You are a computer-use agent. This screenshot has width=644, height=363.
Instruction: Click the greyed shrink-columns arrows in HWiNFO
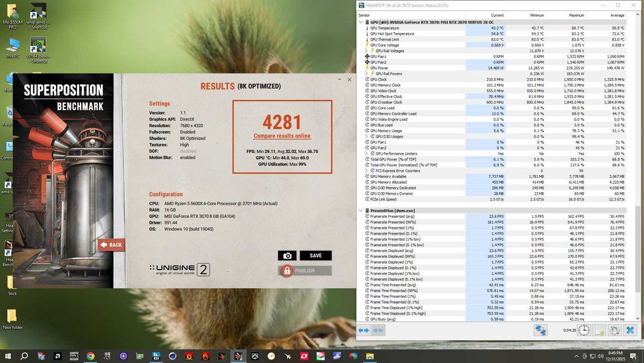(x=378, y=330)
